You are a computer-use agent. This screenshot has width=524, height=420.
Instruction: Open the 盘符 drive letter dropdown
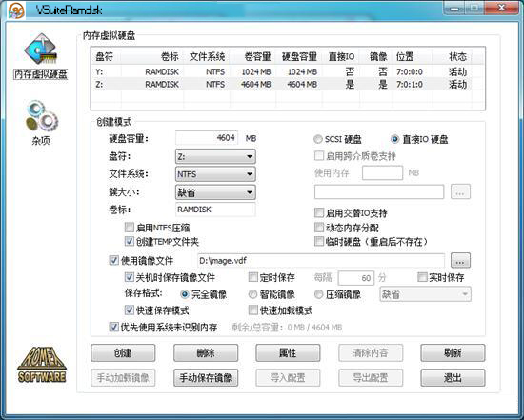215,156
